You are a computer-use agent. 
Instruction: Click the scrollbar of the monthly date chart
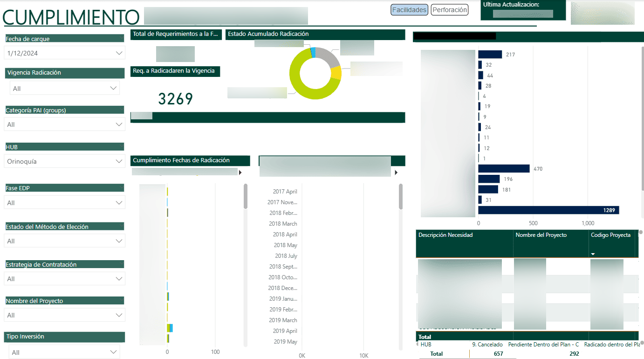pos(401,197)
